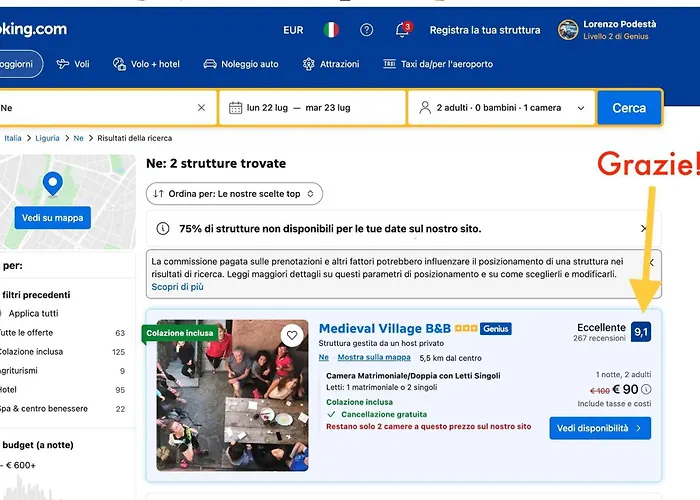
Task: Open Taxi da/per l'aeroporto tab
Action: tap(438, 64)
